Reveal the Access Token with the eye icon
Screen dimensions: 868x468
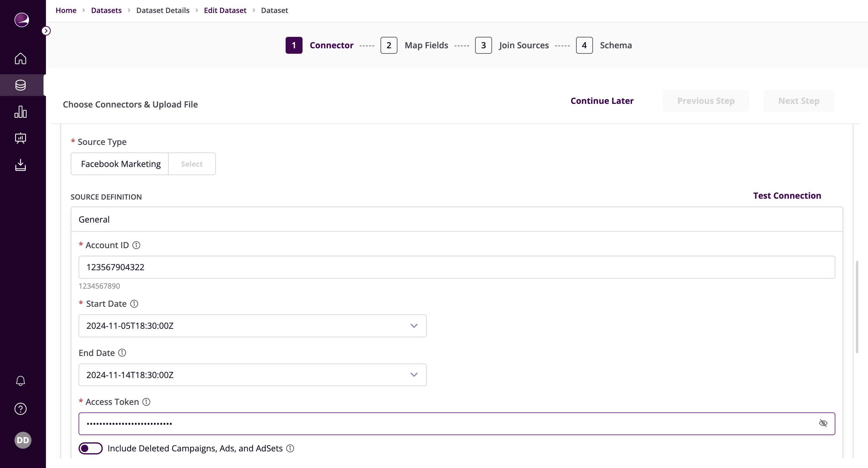point(824,423)
